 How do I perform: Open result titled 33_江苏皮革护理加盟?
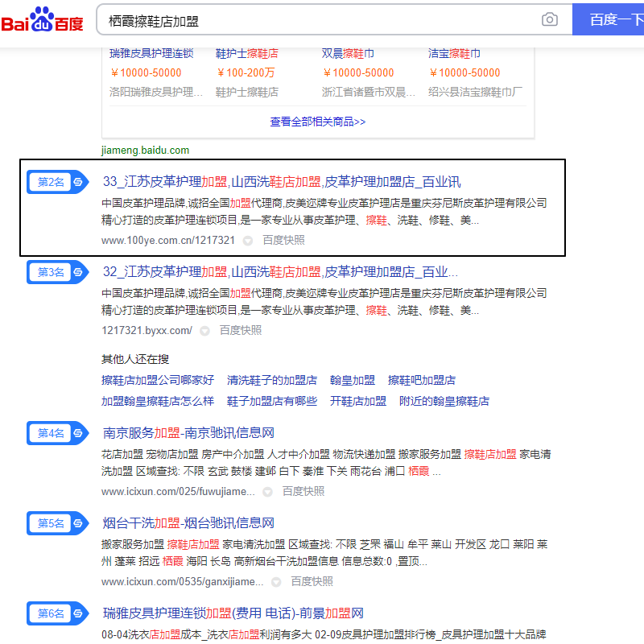pyautogui.click(x=282, y=182)
